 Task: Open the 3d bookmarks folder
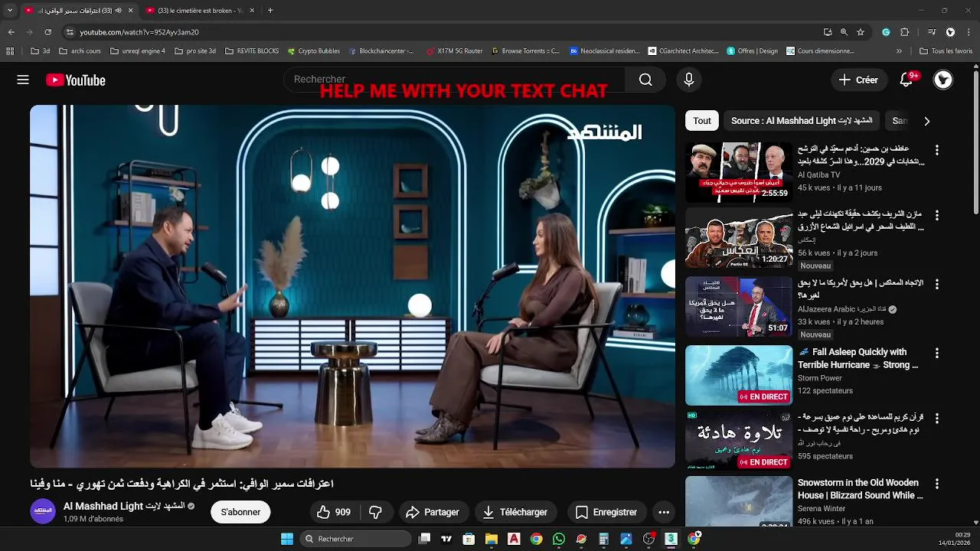[41, 51]
